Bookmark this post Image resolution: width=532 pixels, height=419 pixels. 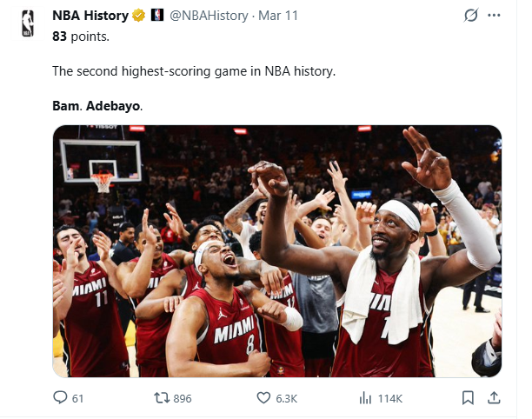469,398
